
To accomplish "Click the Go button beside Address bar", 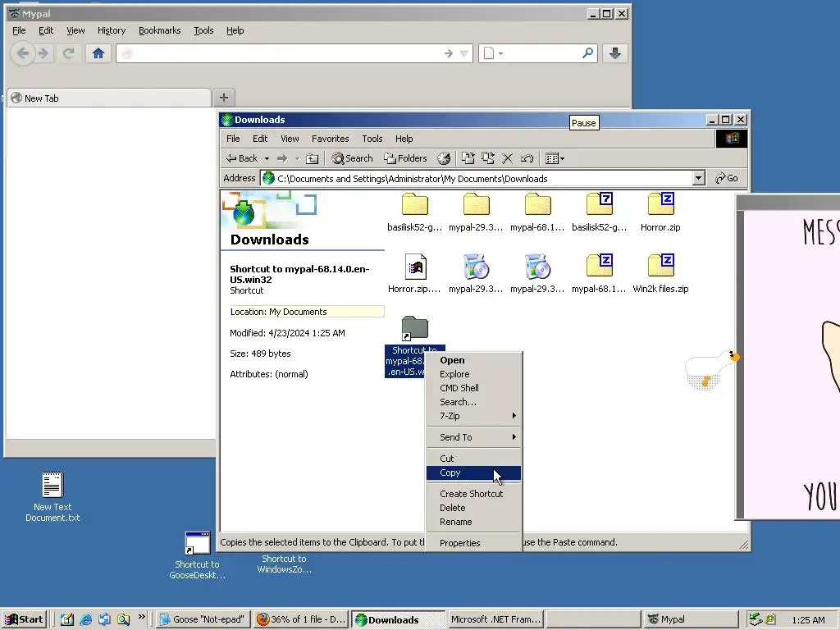I will (x=727, y=178).
